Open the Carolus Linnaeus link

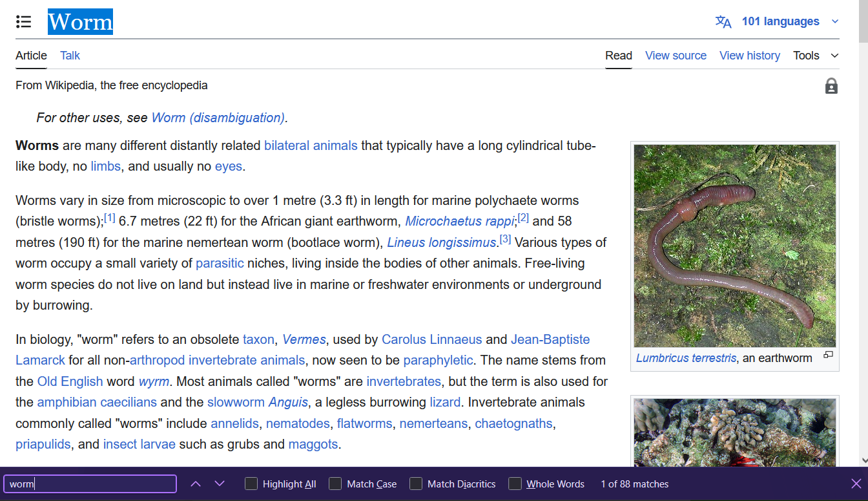tap(431, 339)
